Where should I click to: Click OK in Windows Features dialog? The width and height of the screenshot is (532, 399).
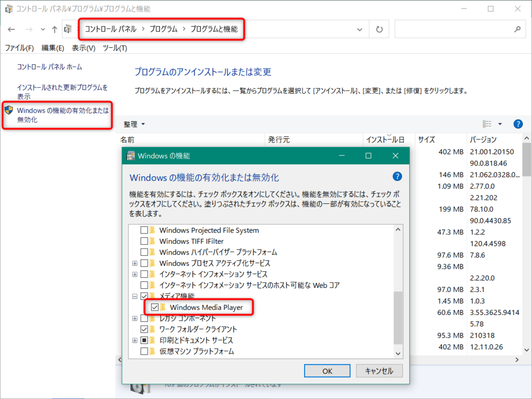point(327,371)
